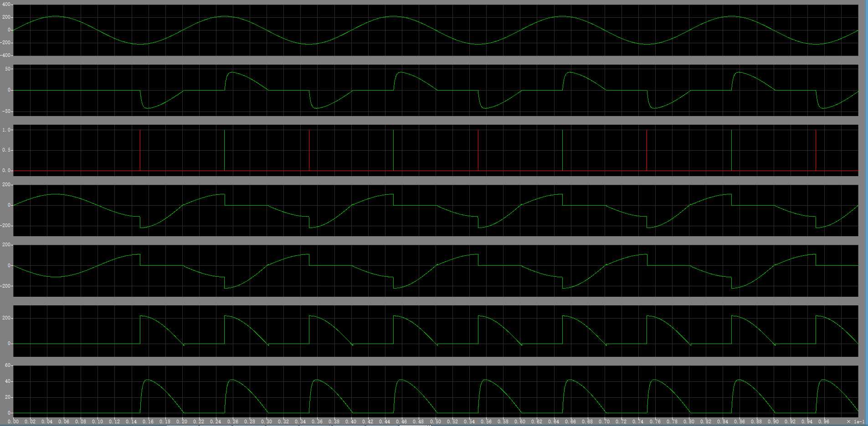Viewport: 868px width, 426px height.
Task: Click the 1e-1 time scale multiplier label
Action: [x=856, y=421]
